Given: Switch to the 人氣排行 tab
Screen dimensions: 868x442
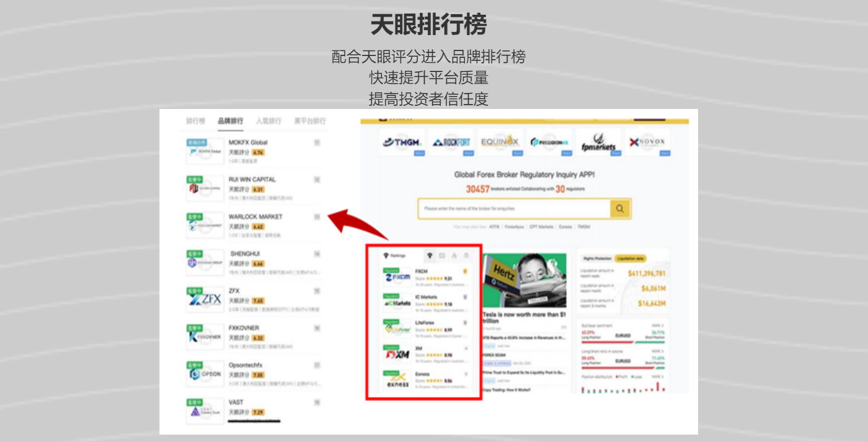Looking at the screenshot, I should pyautogui.click(x=268, y=121).
